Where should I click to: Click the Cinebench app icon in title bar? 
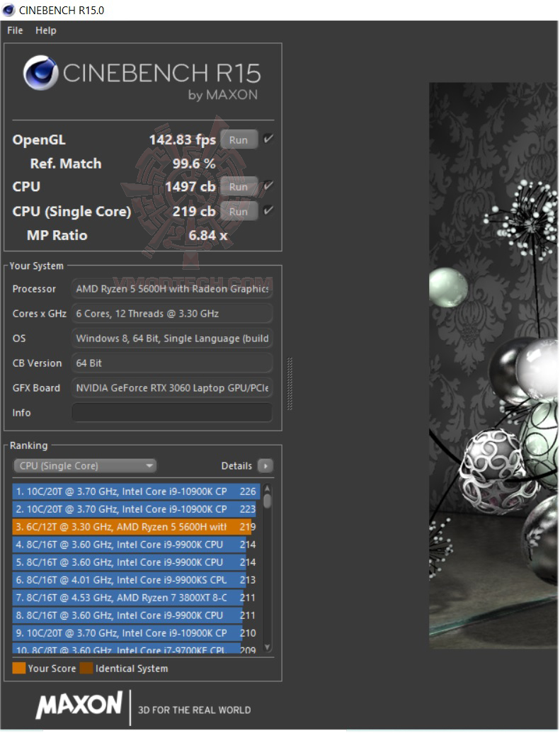pos(9,10)
